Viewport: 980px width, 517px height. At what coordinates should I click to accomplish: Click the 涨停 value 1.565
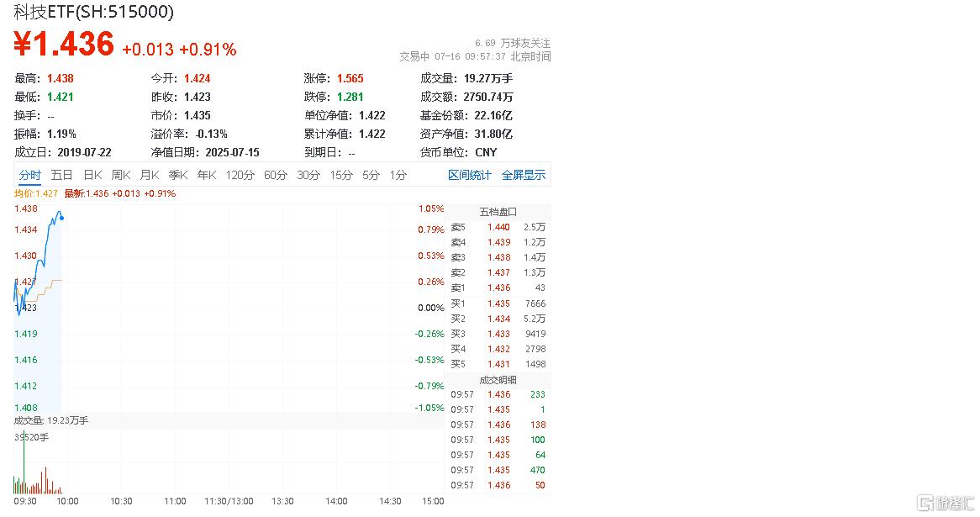click(x=350, y=79)
